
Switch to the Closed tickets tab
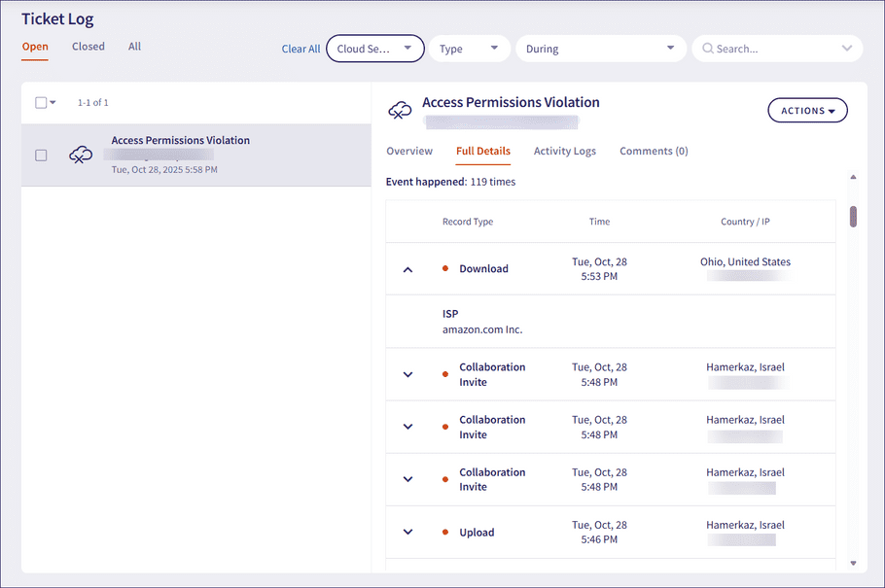pyautogui.click(x=88, y=47)
